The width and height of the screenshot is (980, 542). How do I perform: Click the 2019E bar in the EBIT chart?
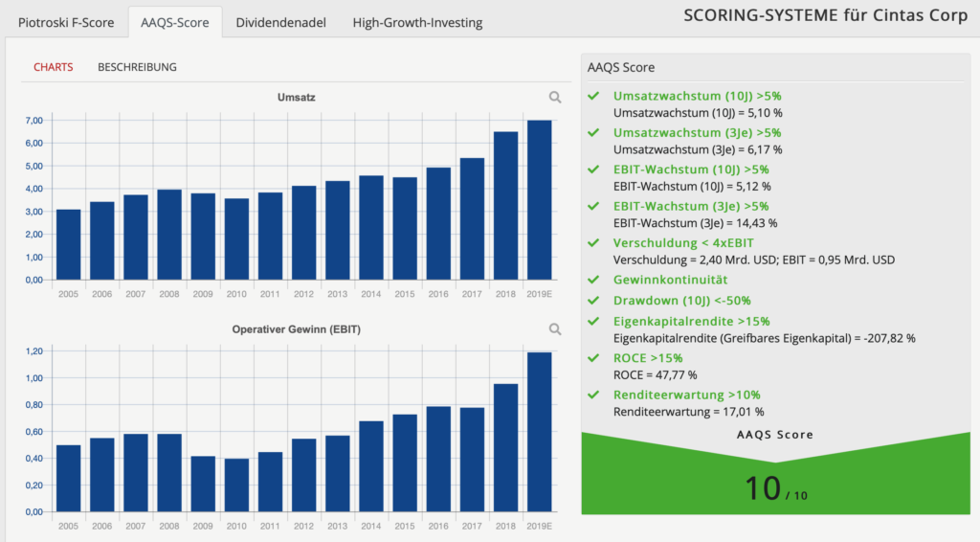pyautogui.click(x=540, y=432)
